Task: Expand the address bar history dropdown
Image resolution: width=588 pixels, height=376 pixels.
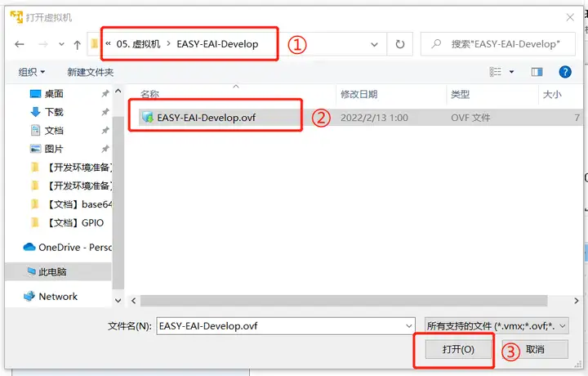Action: pos(374,45)
